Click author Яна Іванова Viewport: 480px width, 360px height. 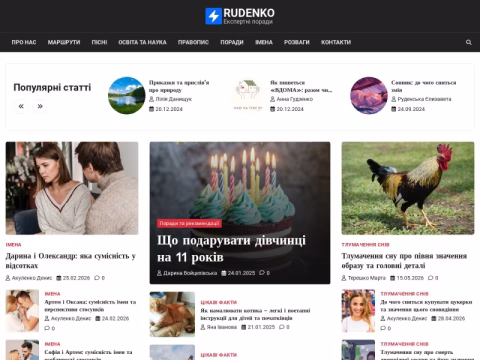tap(222, 327)
